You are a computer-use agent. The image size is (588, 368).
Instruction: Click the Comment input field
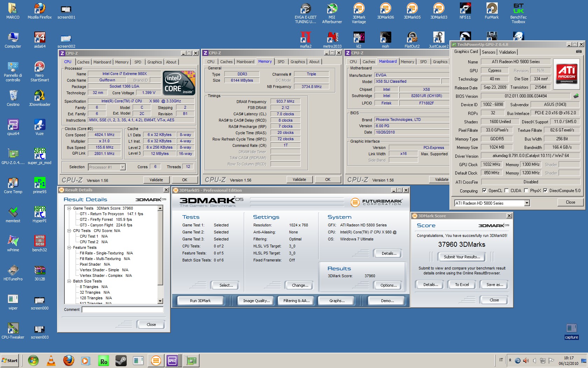coord(122,309)
